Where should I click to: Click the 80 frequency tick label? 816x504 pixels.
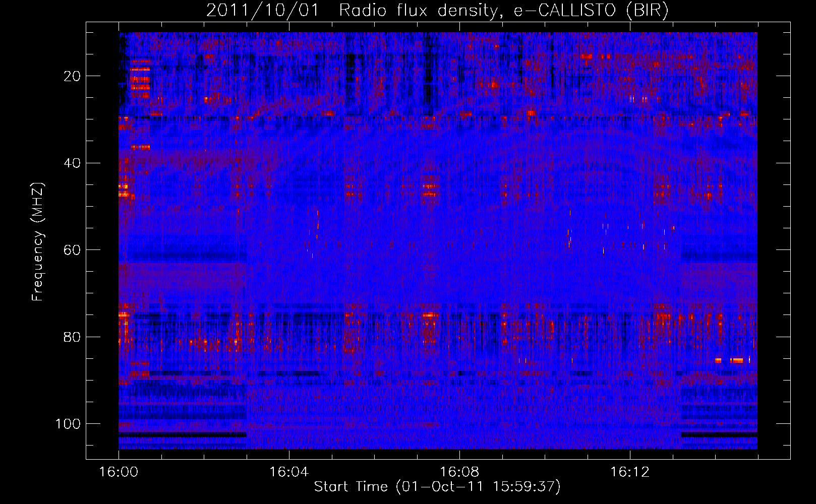[73, 337]
